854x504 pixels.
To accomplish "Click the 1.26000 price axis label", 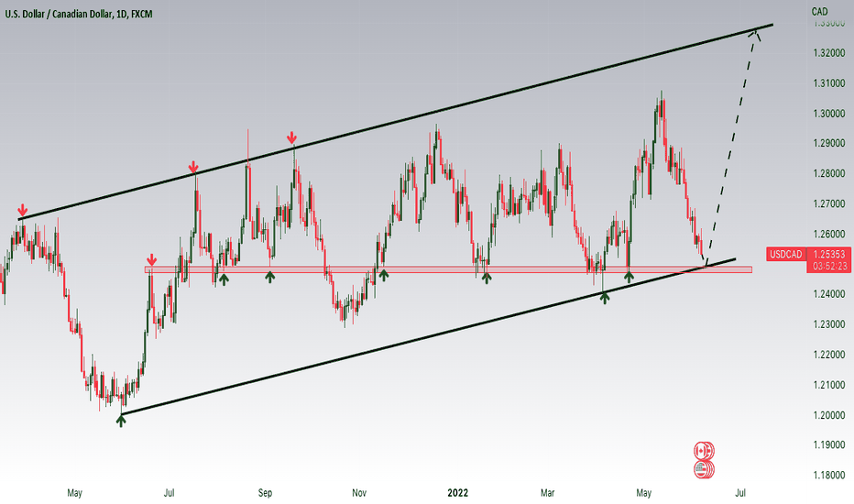I will pos(829,234).
